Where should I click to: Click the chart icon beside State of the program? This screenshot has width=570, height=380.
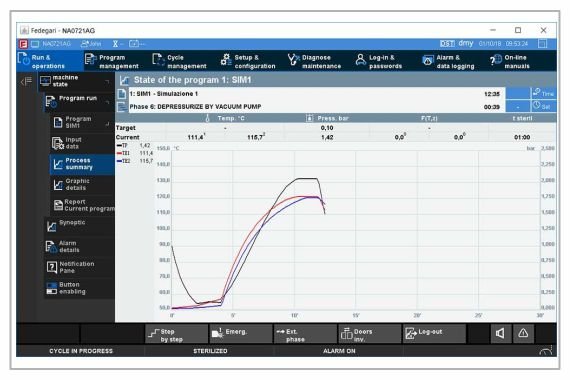[x=124, y=80]
